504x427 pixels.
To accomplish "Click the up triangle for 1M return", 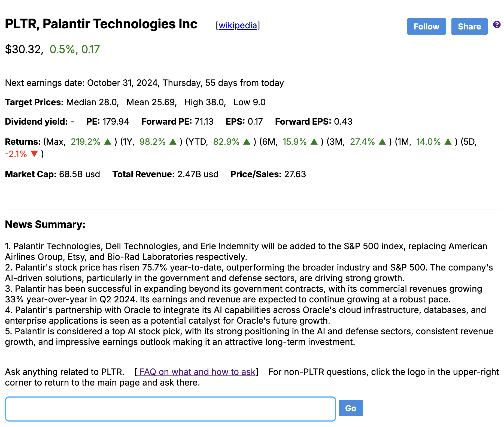I will click(x=448, y=142).
